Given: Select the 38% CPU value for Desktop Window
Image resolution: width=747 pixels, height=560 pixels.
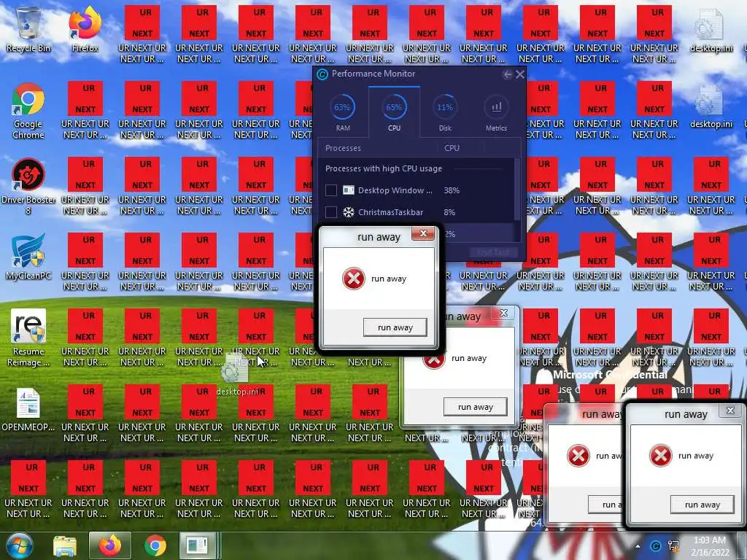Looking at the screenshot, I should click(452, 190).
